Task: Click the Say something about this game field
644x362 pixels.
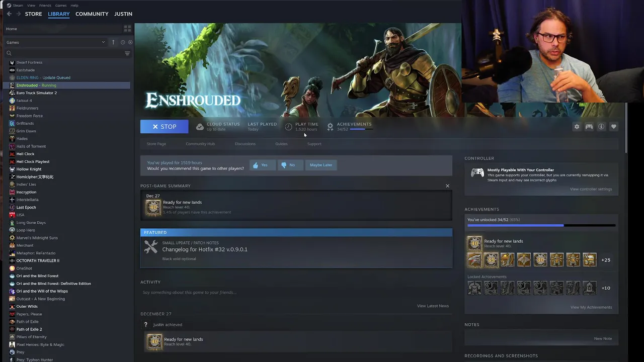Action: pos(296,292)
